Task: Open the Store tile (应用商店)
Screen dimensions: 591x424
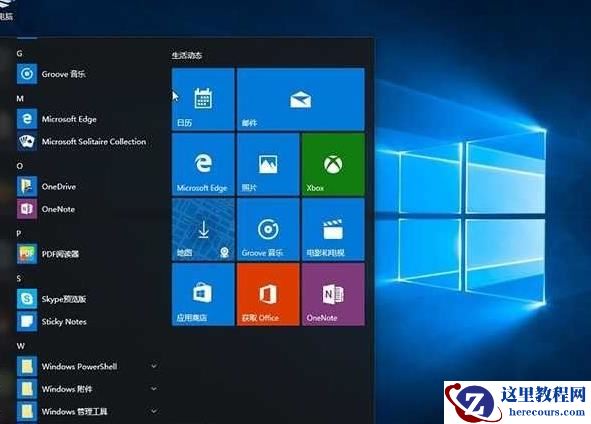Action: click(203, 294)
